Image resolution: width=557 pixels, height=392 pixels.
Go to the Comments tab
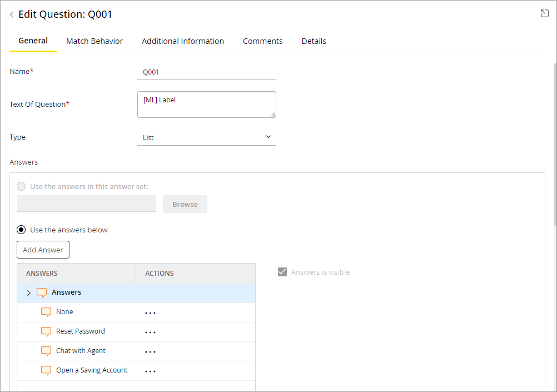click(262, 41)
